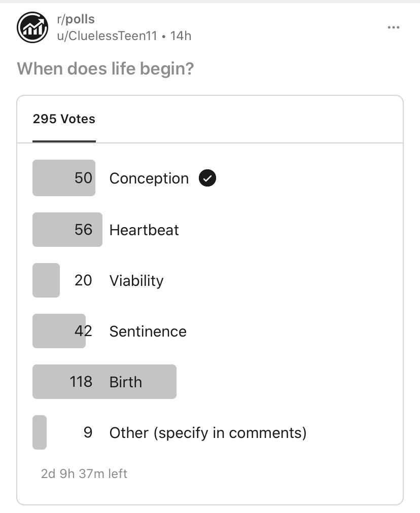
Task: Select the 295 Votes tab
Action: 64,119
